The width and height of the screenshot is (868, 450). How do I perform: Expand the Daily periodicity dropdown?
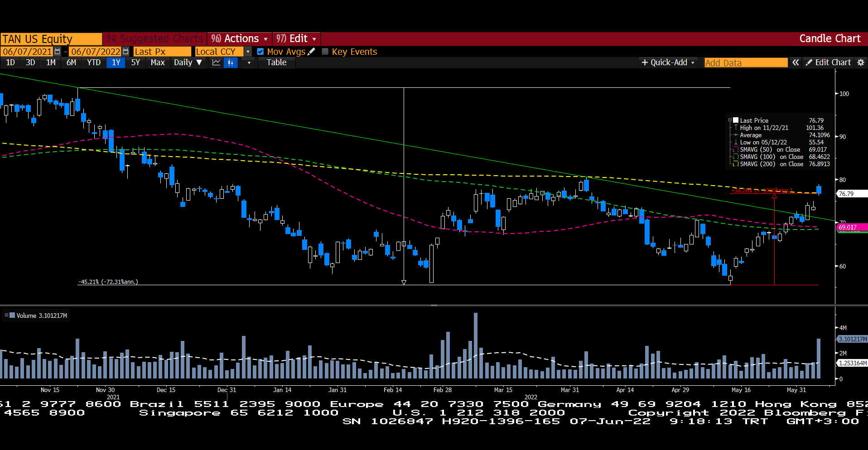pyautogui.click(x=188, y=62)
